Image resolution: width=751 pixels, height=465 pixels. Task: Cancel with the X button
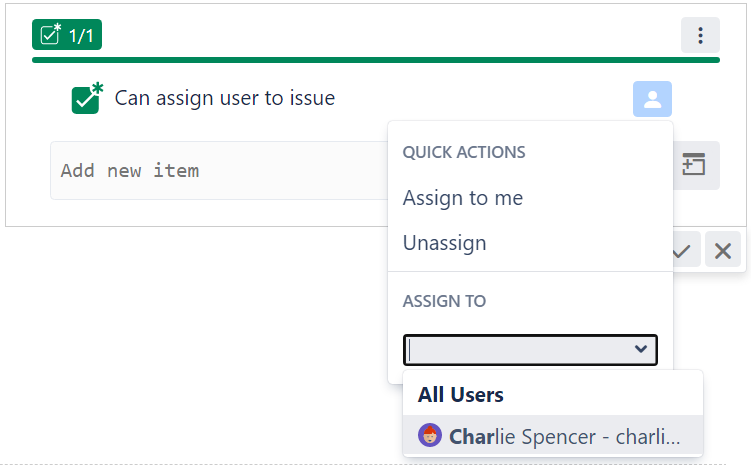(x=723, y=250)
